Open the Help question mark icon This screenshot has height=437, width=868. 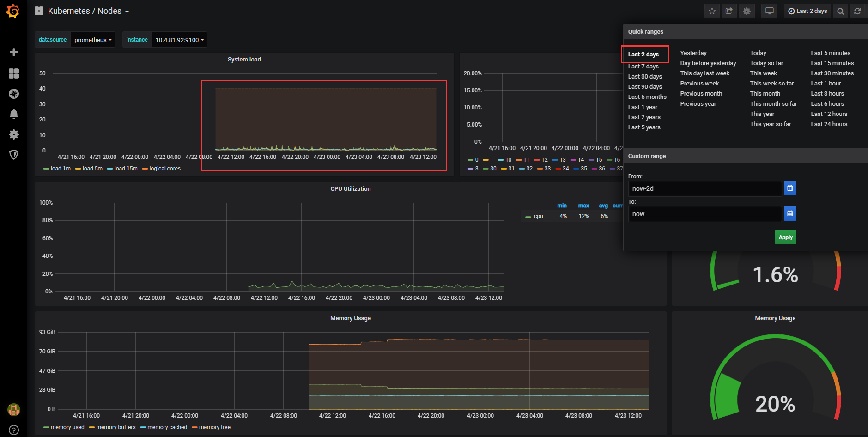pyautogui.click(x=14, y=430)
